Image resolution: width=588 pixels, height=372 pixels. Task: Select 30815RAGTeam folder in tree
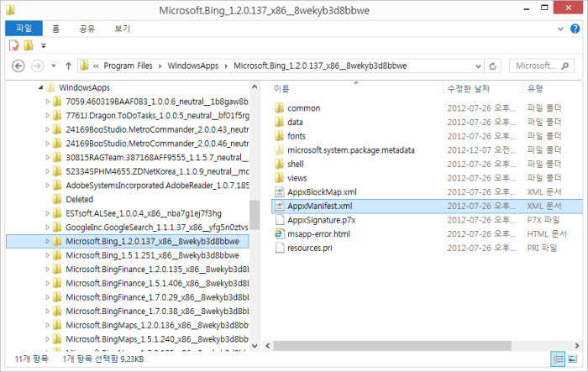coord(157,158)
